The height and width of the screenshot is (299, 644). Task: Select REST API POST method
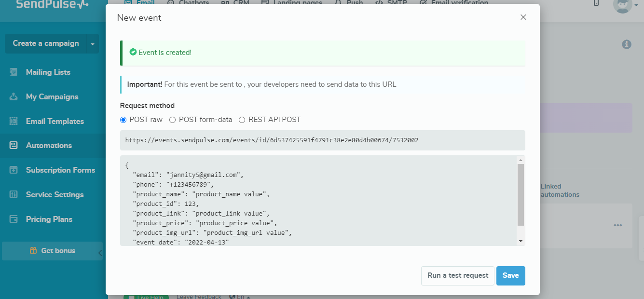point(242,119)
